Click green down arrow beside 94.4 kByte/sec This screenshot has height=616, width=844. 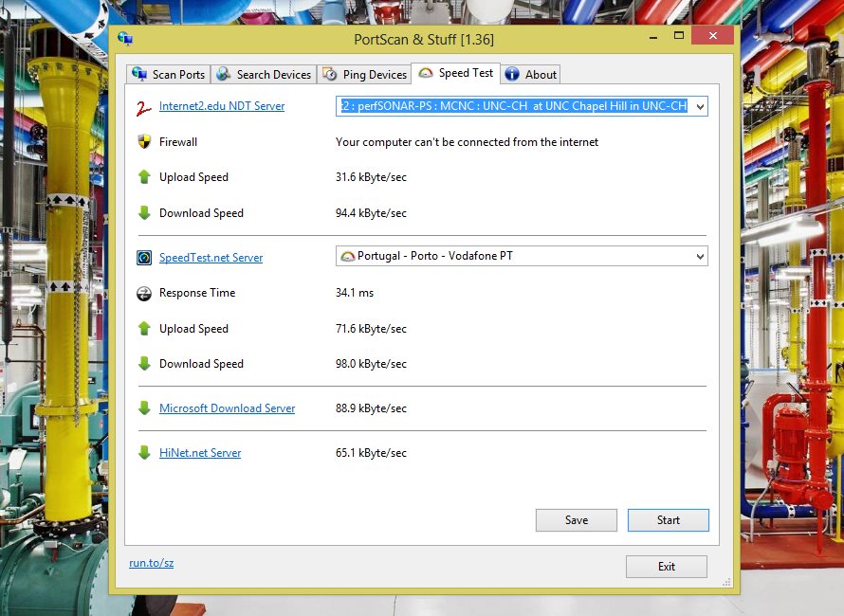[144, 212]
